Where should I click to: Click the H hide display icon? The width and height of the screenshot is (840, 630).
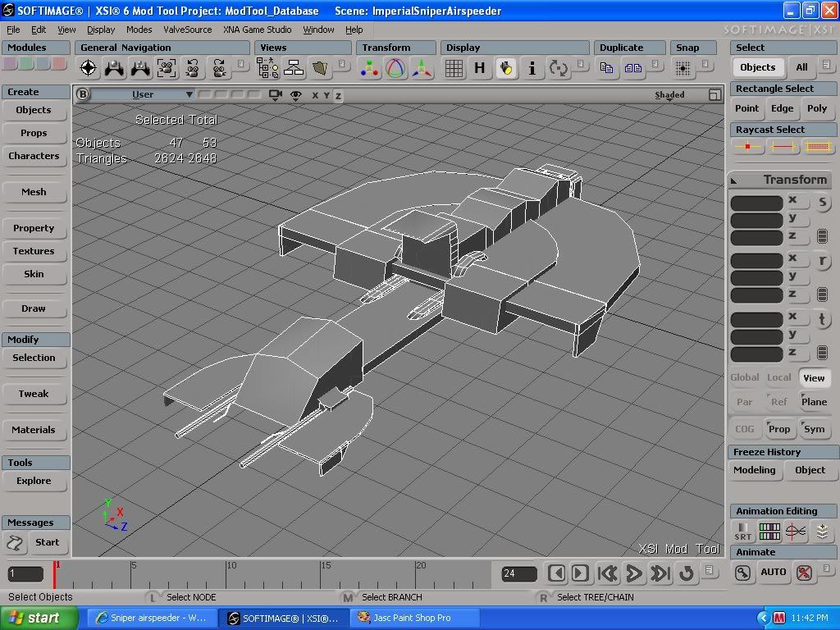click(479, 68)
